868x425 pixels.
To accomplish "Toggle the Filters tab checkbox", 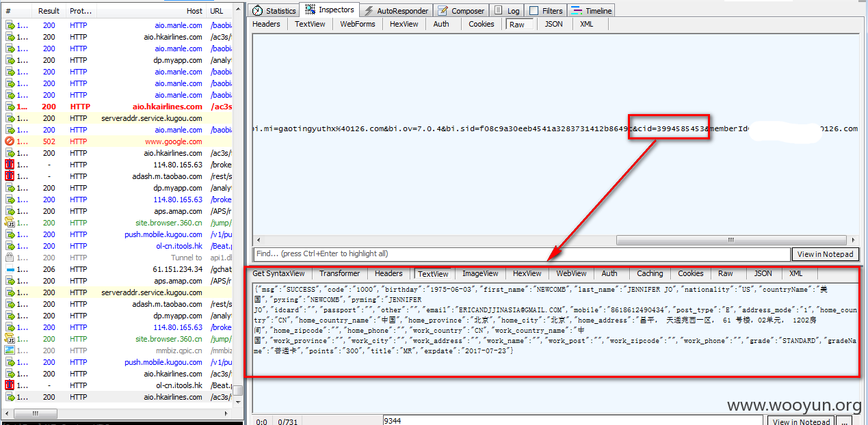I will [x=534, y=11].
